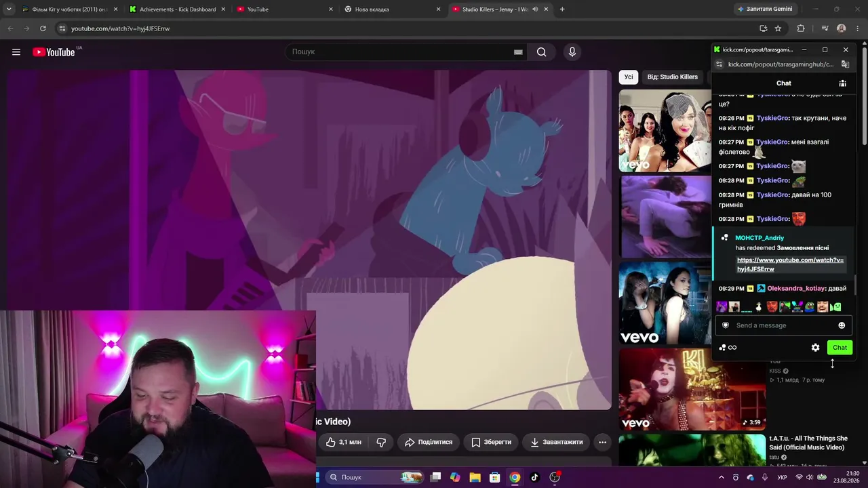Reload the YouTube page
The width and height of the screenshot is (868, 488).
[x=43, y=28]
